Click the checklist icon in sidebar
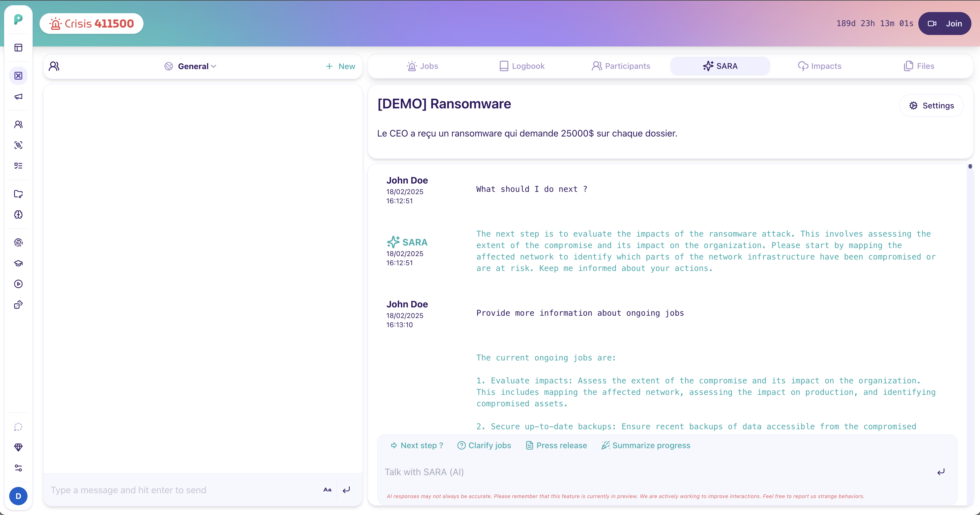 [18, 165]
